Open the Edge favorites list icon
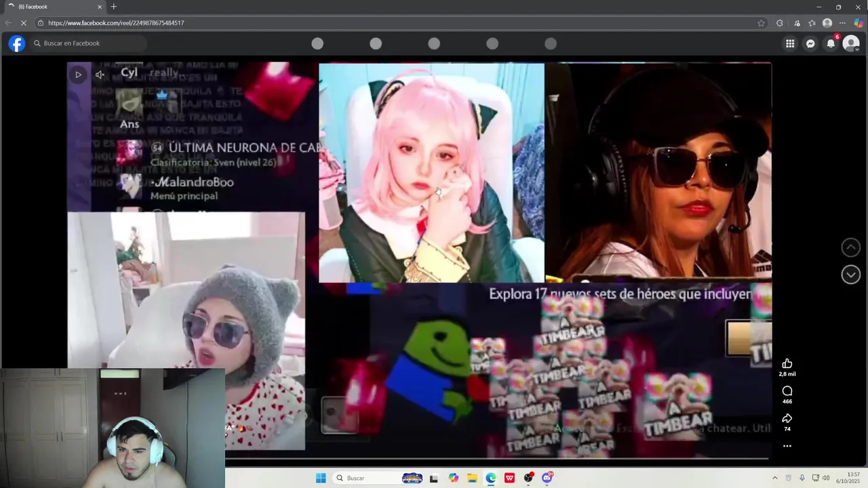Viewport: 868px width, 488px height. click(x=812, y=23)
